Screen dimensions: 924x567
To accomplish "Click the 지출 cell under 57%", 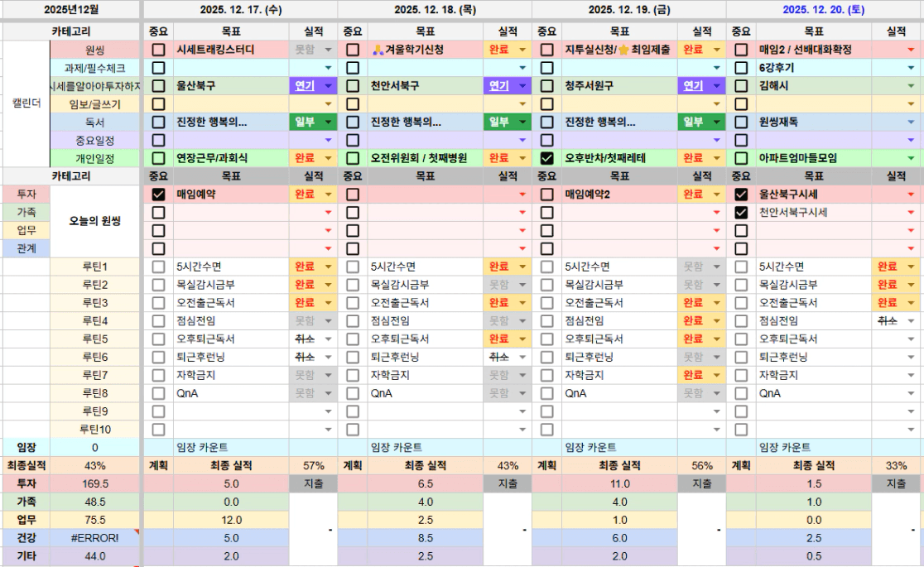I will coord(314,484).
